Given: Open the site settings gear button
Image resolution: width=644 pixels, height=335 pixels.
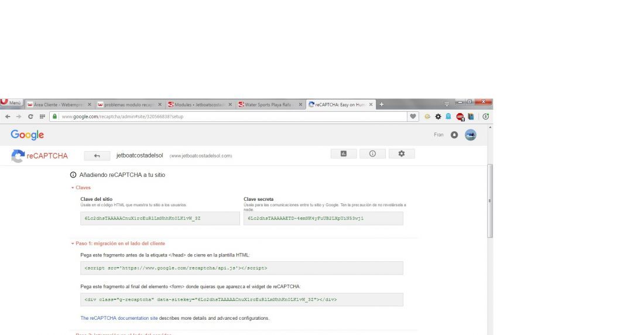Looking at the screenshot, I should point(402,153).
